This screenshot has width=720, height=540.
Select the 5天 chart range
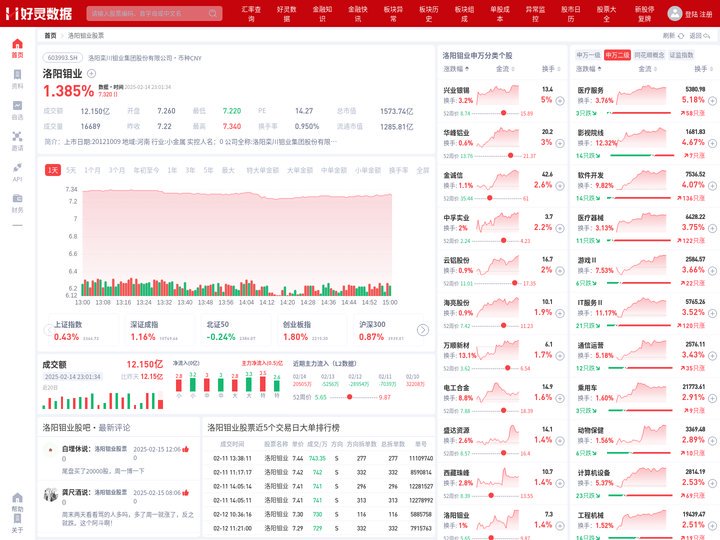pos(71,170)
